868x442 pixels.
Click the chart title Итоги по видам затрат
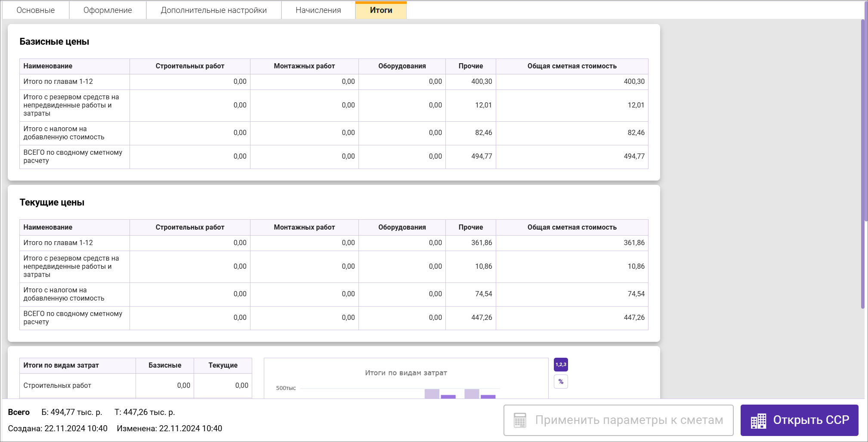(406, 373)
